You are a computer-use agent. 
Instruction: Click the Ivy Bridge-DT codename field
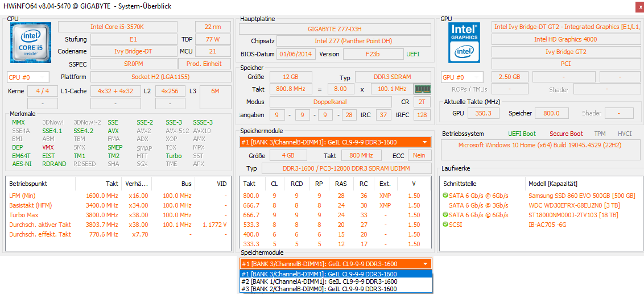pyautogui.click(x=133, y=51)
